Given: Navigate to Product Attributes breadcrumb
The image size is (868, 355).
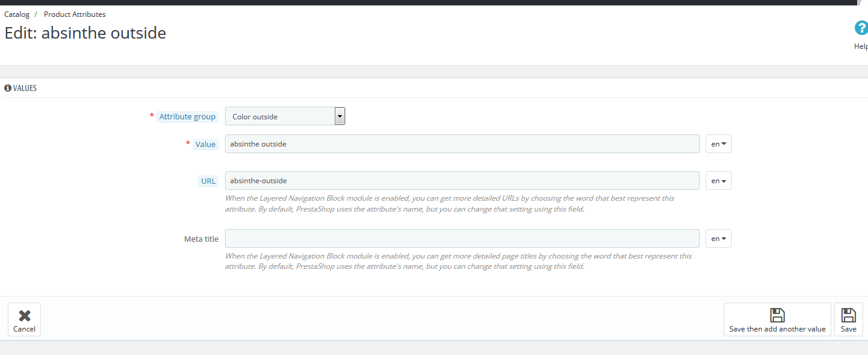Looking at the screenshot, I should point(75,14).
